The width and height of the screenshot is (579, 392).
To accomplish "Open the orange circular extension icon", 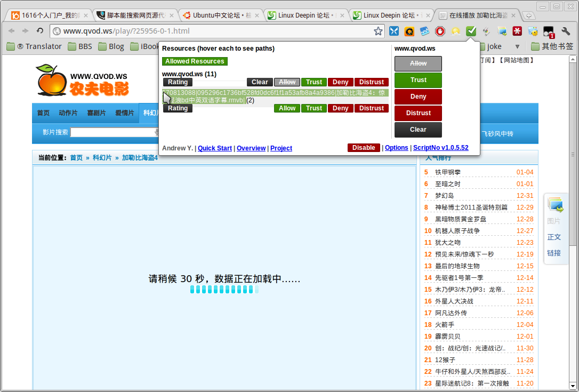I will (x=409, y=31).
